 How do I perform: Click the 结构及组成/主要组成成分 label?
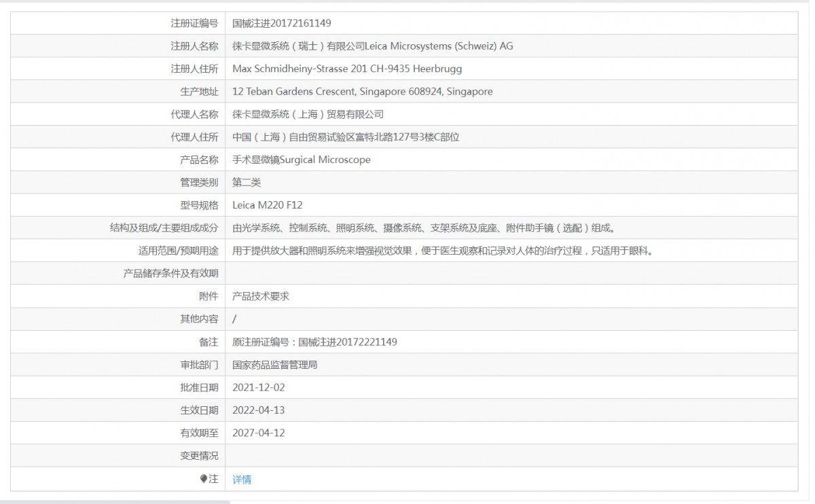(x=164, y=228)
